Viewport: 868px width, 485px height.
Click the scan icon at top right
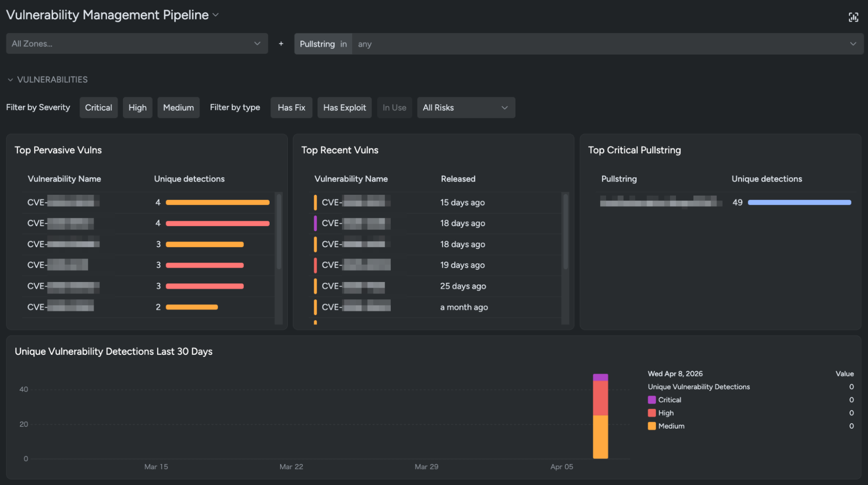[853, 17]
